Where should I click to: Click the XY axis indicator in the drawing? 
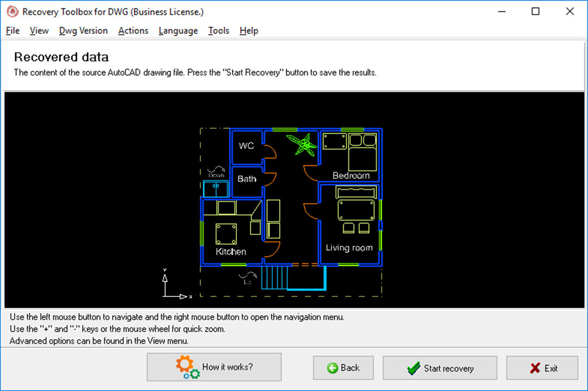177,283
